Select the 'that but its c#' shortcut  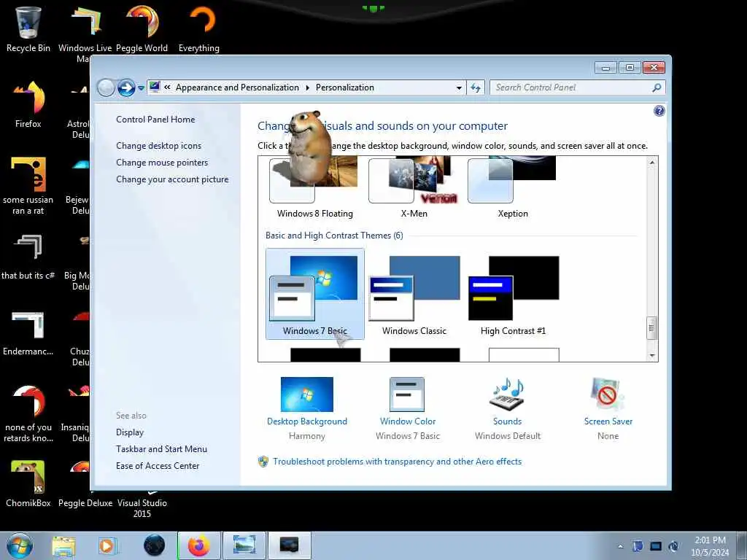coord(28,257)
